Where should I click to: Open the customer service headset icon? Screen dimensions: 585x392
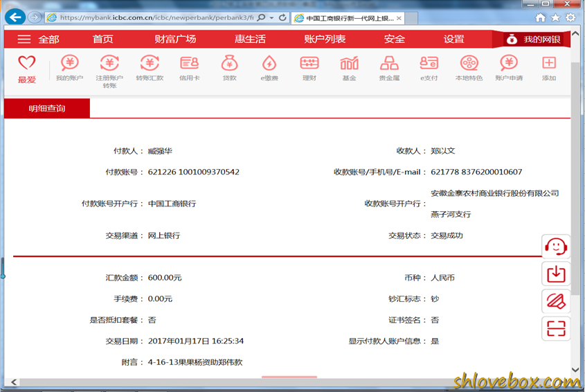(556, 247)
